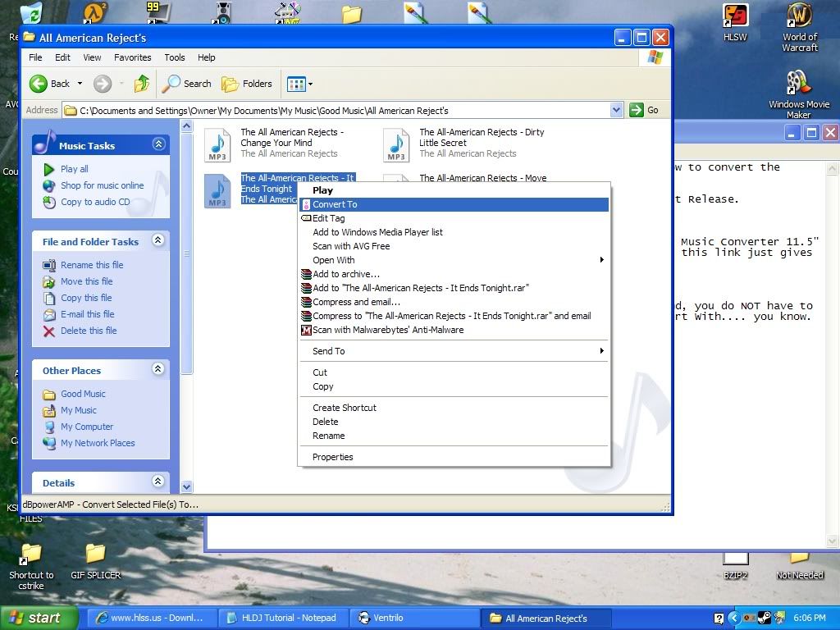Select the Change Your Mind MP3 icon
Viewport: 840px width, 630px height.
pos(217,144)
